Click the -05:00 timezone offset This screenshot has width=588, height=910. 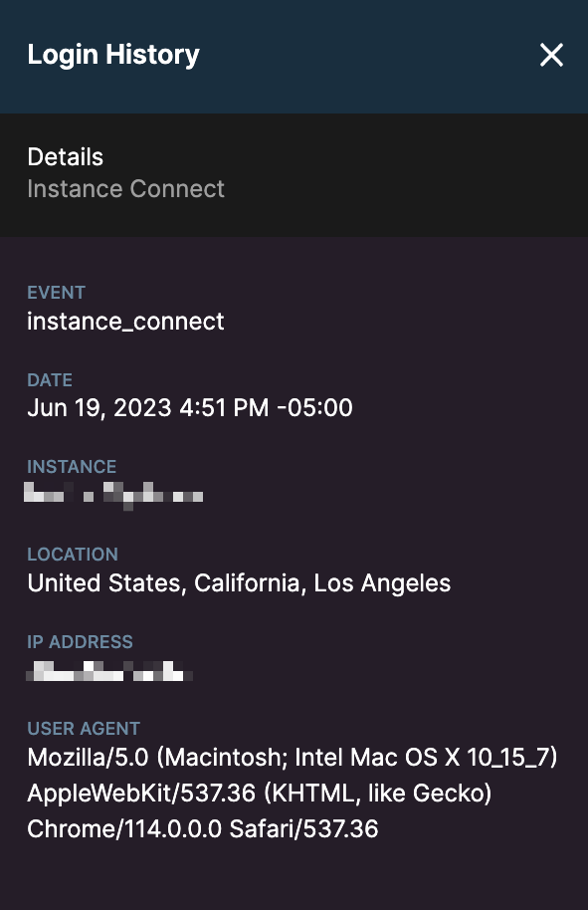point(314,408)
